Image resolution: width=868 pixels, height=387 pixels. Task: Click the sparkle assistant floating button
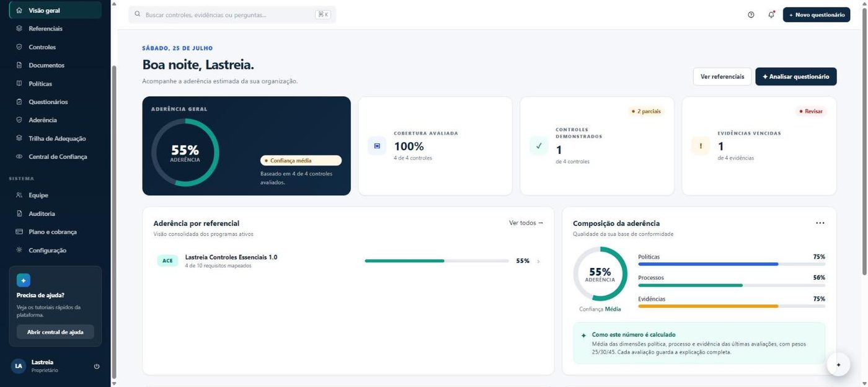(x=838, y=365)
